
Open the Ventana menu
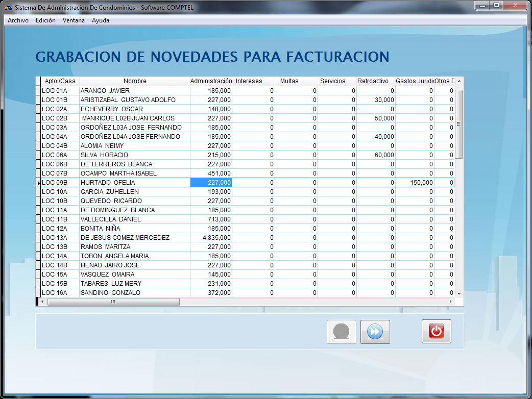click(74, 20)
